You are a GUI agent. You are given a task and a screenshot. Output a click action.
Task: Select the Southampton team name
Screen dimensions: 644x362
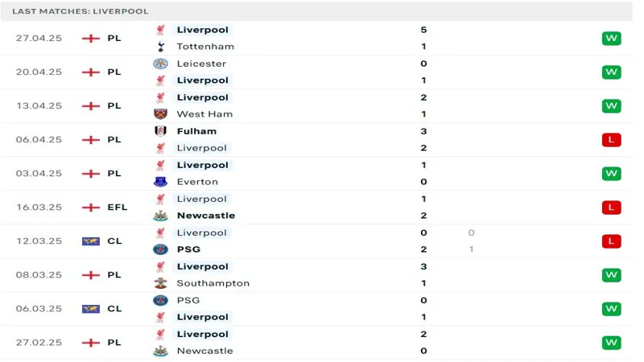tap(213, 283)
